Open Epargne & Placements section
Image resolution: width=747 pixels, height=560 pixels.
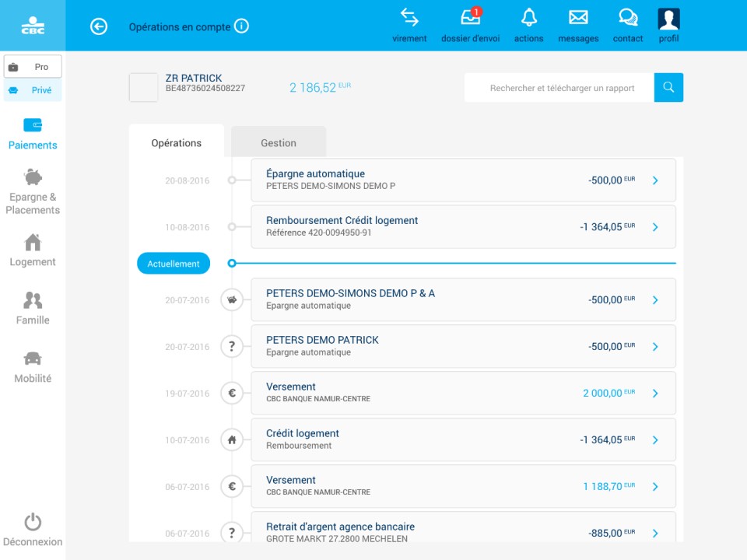[33, 191]
